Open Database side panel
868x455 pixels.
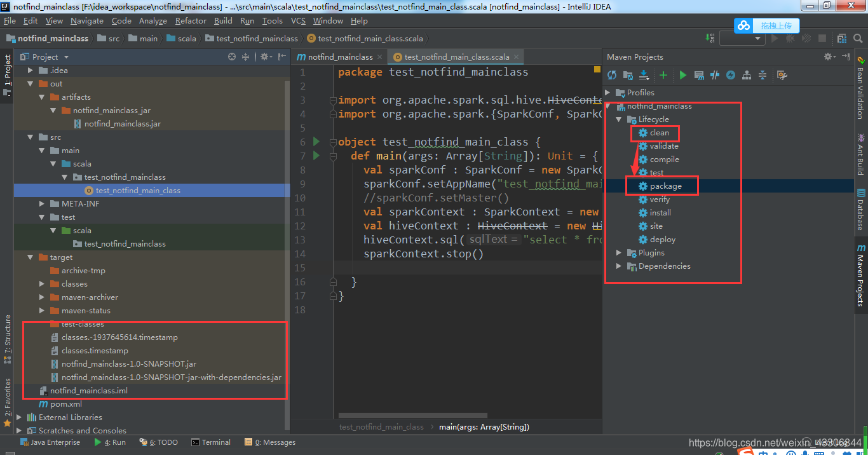(861, 210)
